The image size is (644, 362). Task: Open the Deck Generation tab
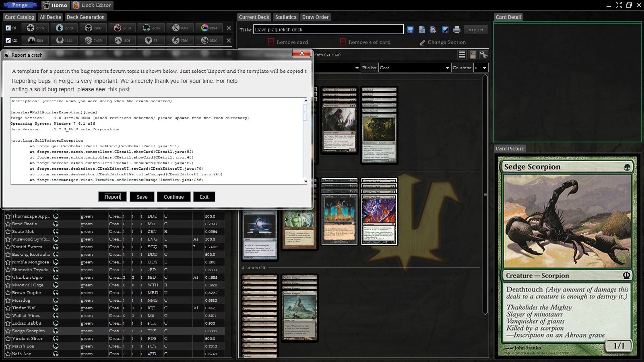pos(85,17)
